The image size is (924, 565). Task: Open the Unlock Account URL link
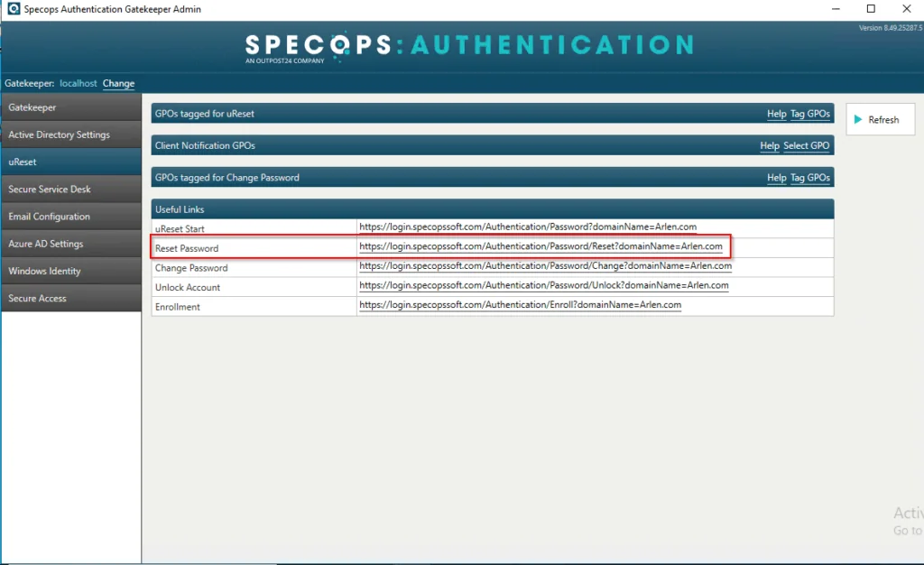(x=543, y=285)
